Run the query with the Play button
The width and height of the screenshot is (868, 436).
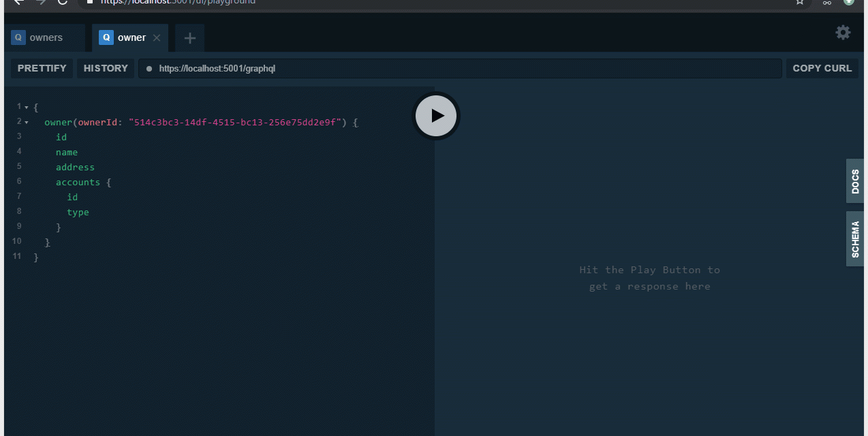pos(437,116)
